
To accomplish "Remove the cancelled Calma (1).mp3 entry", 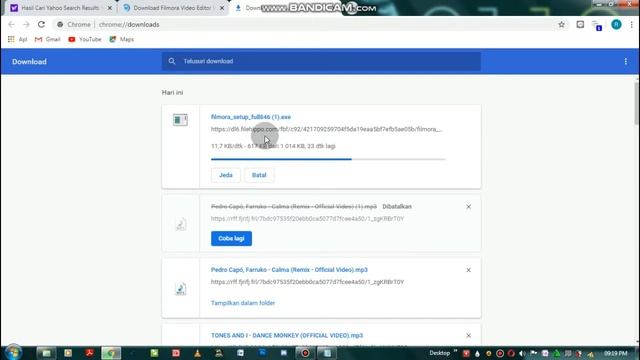I will pyautogui.click(x=469, y=207).
